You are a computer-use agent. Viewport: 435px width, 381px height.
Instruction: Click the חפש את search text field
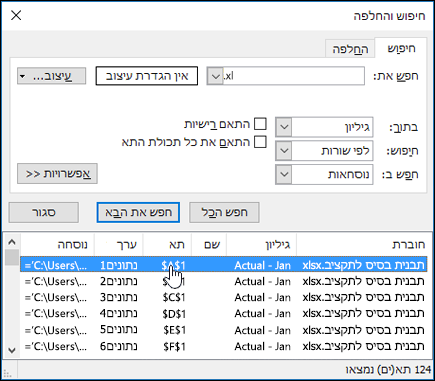click(x=294, y=76)
